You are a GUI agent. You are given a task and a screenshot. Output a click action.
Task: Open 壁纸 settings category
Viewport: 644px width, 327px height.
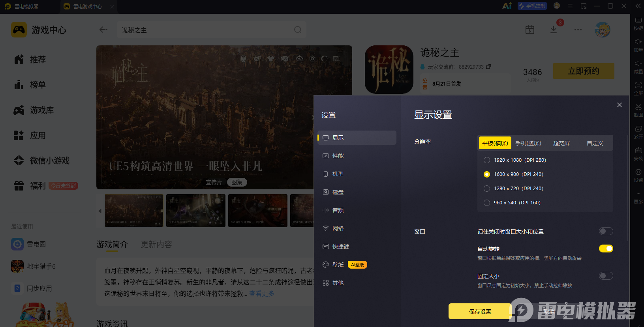coord(357,265)
